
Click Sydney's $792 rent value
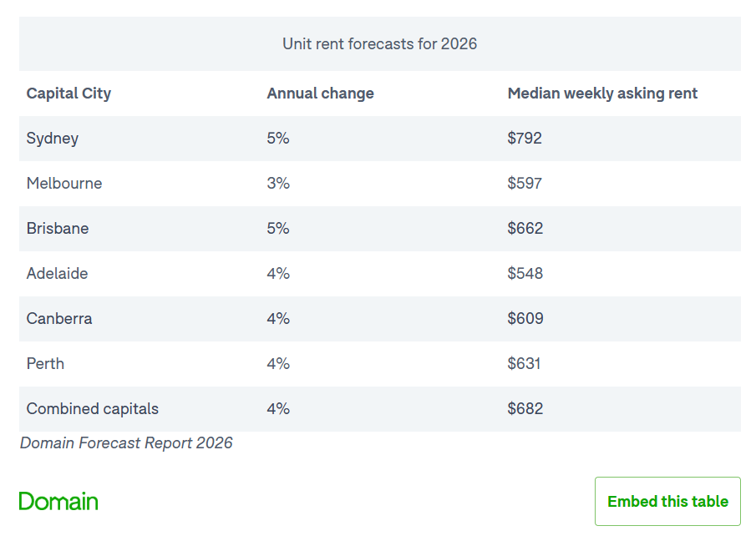coord(525,139)
